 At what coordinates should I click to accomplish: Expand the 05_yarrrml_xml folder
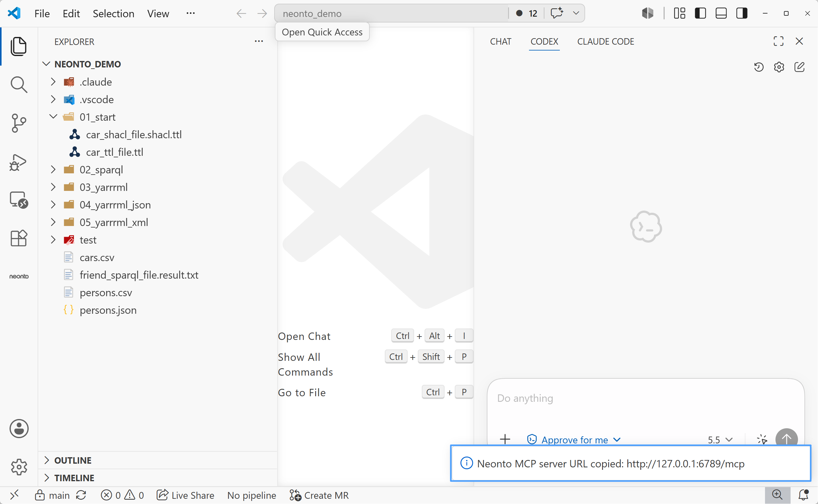pos(53,222)
